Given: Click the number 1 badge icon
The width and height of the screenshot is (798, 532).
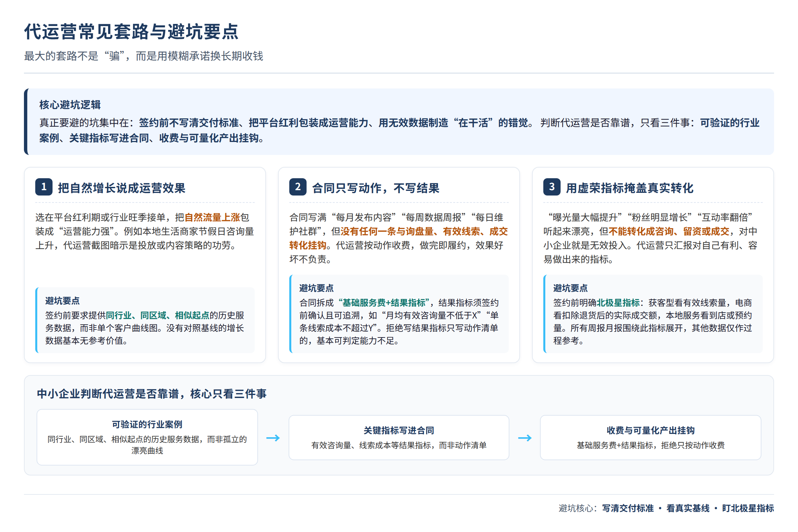Looking at the screenshot, I should pos(44,187).
